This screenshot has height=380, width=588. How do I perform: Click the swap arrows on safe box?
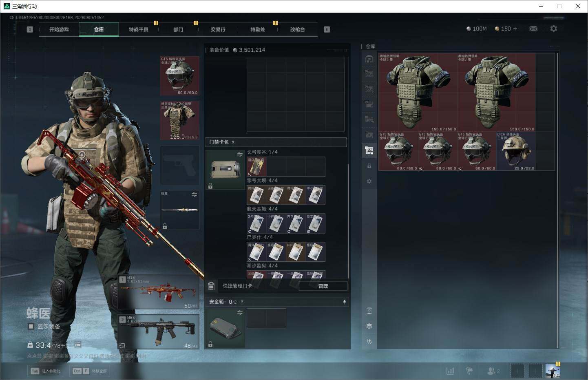point(240,312)
